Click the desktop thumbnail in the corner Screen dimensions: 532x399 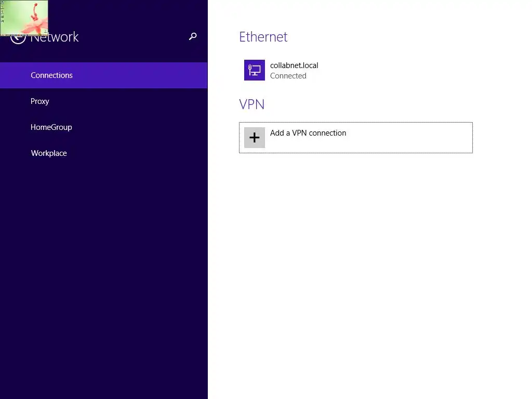click(x=24, y=17)
